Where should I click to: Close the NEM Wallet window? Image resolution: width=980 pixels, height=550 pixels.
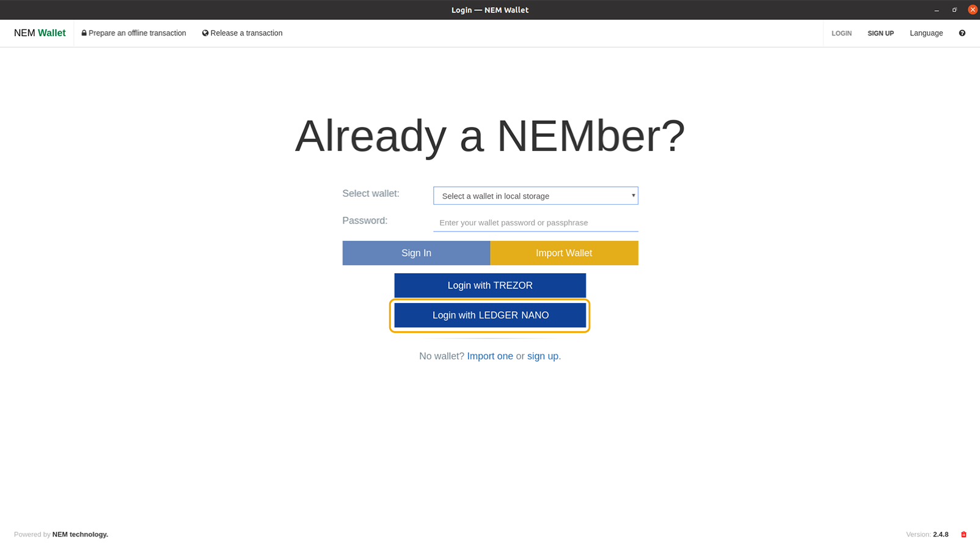(973, 10)
